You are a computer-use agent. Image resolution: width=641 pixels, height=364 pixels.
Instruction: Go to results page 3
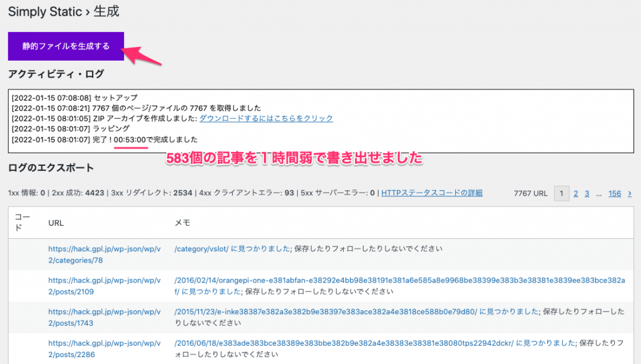pyautogui.click(x=587, y=194)
